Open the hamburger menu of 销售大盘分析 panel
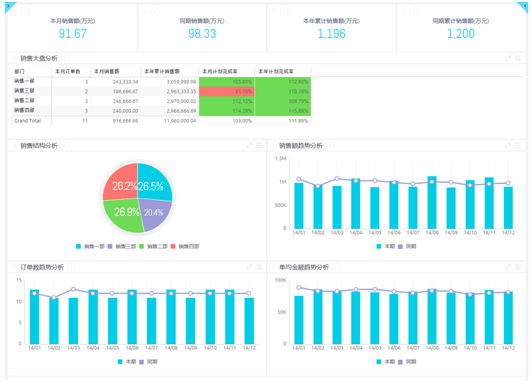 coord(518,58)
